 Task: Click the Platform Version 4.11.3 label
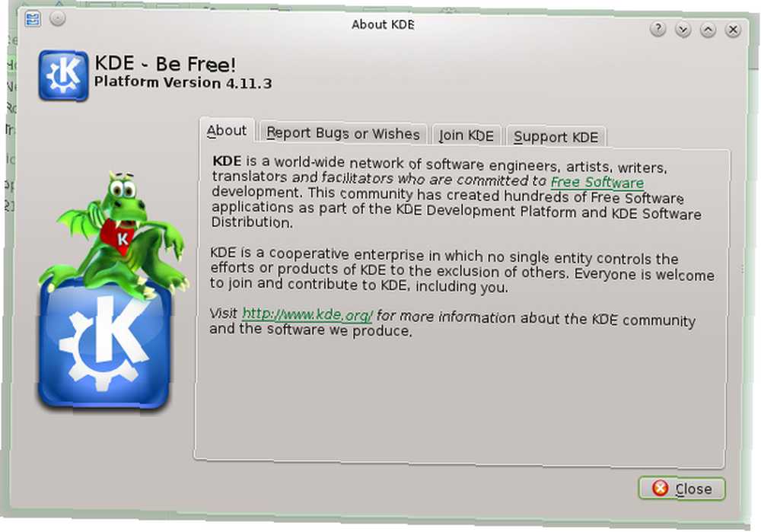183,82
